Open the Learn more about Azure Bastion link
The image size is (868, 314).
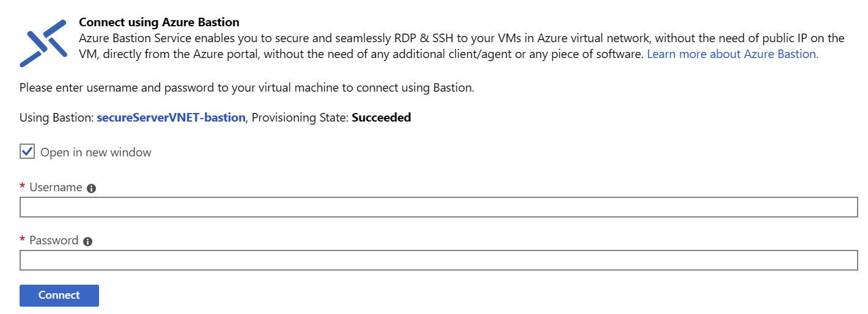coord(732,54)
